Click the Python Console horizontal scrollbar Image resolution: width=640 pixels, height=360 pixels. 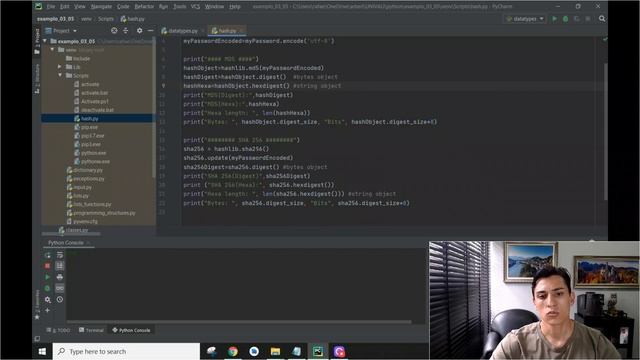(x=239, y=322)
